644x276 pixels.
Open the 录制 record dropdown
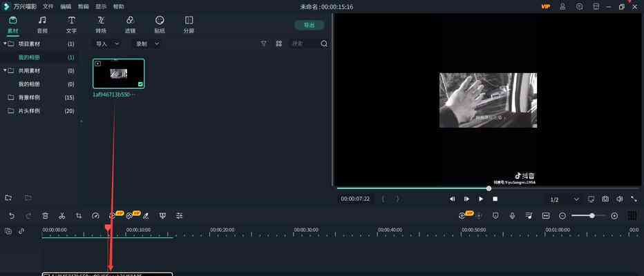[x=147, y=43]
